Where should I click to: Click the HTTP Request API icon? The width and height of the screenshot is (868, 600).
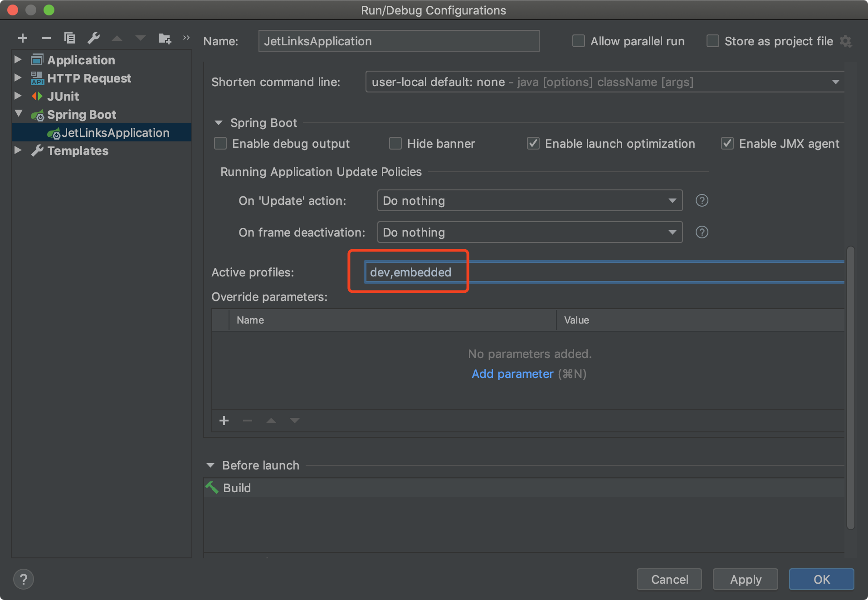tap(37, 78)
